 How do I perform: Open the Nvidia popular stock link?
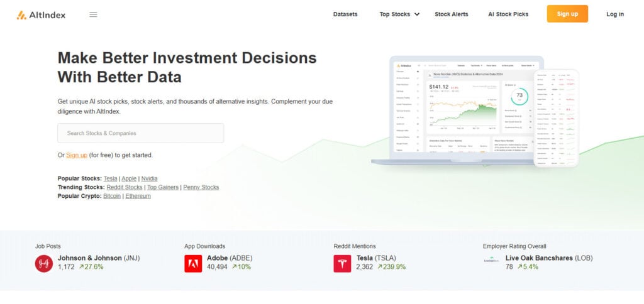tap(149, 178)
